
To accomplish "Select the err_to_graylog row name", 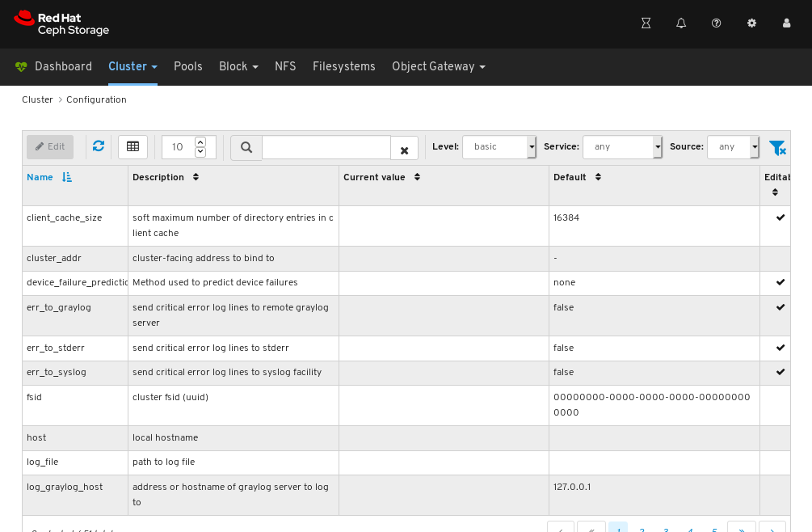I will coord(59,308).
